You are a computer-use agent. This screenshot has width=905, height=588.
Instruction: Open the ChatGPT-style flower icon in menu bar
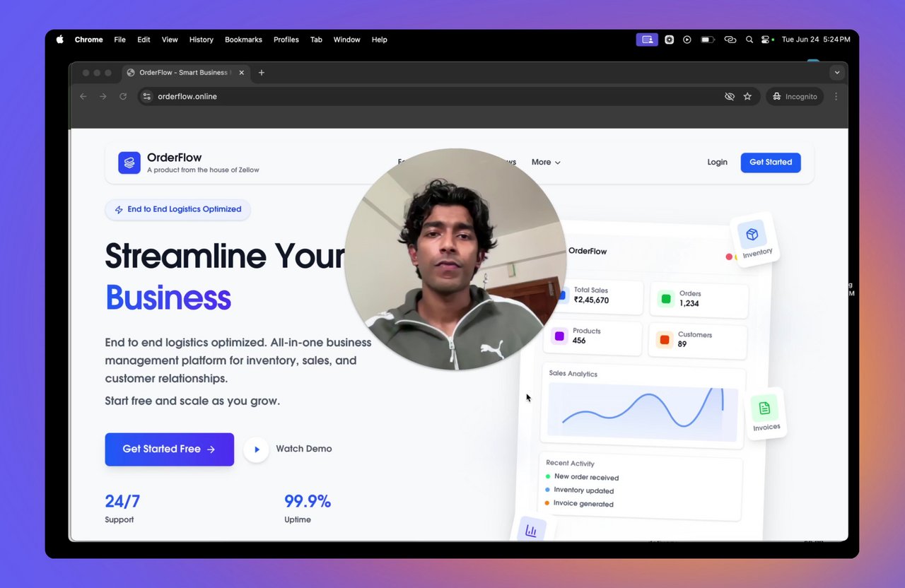(x=669, y=40)
